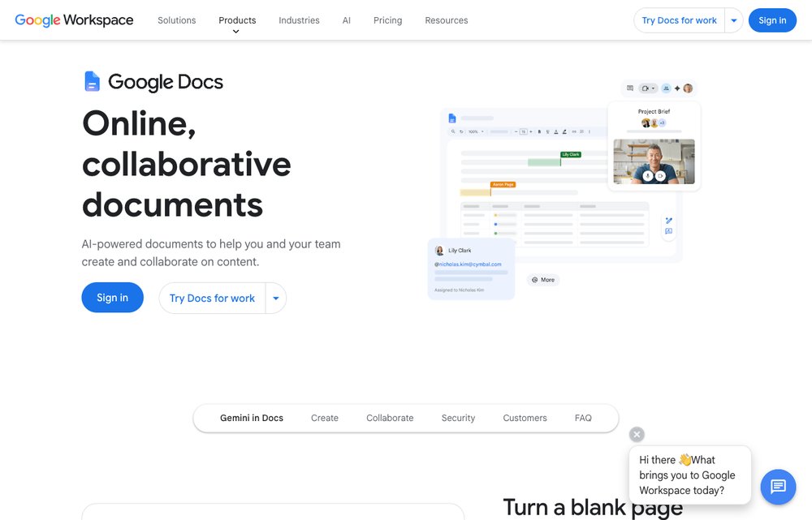This screenshot has height=520, width=812.
Task: Click the @ More chip in illustration
Action: (x=543, y=280)
